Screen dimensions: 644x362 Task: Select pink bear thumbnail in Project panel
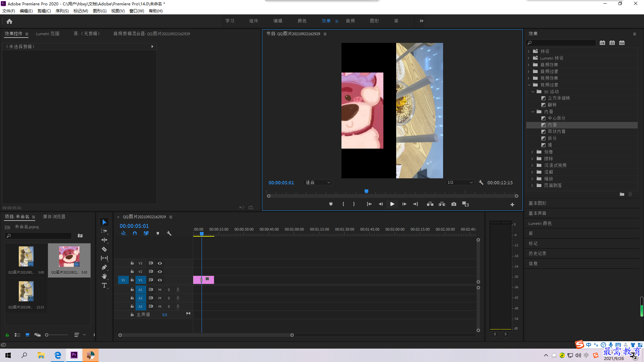[x=69, y=257]
